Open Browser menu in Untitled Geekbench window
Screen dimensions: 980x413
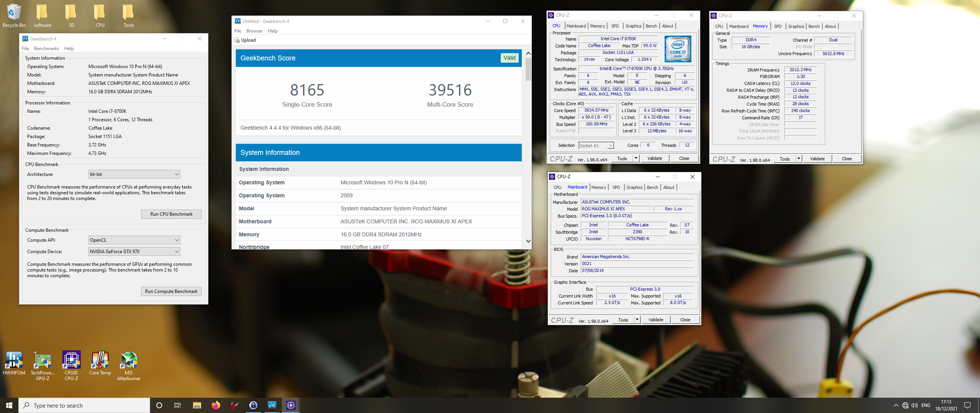pyautogui.click(x=254, y=31)
